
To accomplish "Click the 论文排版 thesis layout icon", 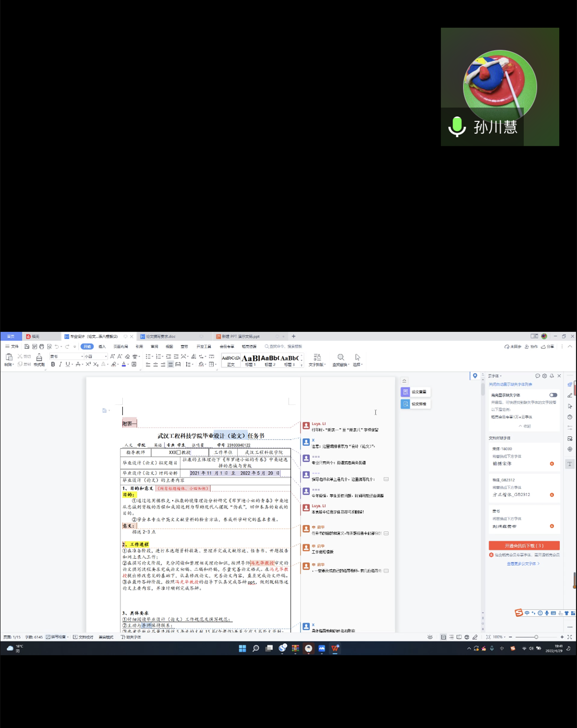I will pyautogui.click(x=405, y=404).
